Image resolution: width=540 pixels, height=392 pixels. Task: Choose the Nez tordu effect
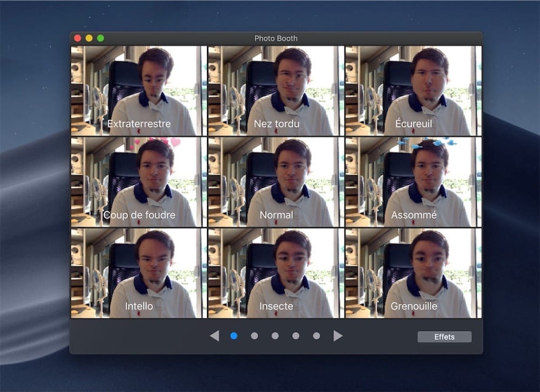[276, 91]
